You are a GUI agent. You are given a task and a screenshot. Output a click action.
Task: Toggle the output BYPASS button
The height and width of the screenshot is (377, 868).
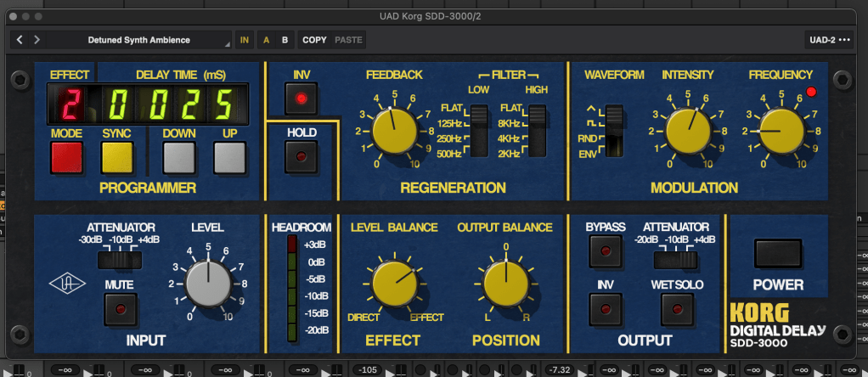[x=605, y=252]
